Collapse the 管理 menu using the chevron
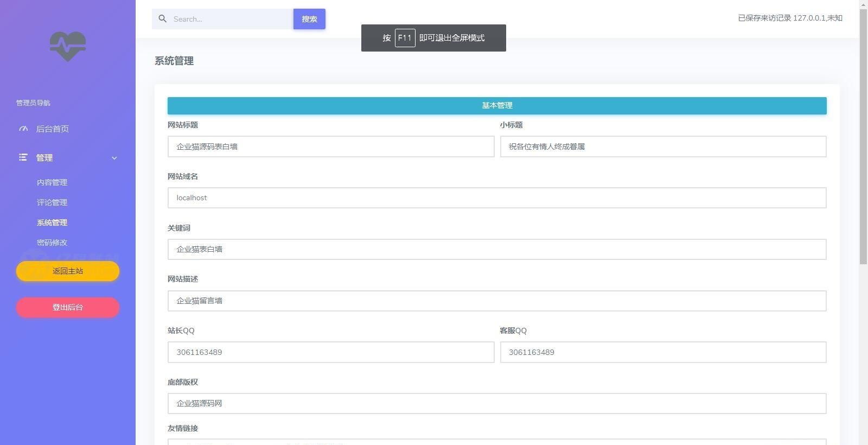 pyautogui.click(x=114, y=158)
